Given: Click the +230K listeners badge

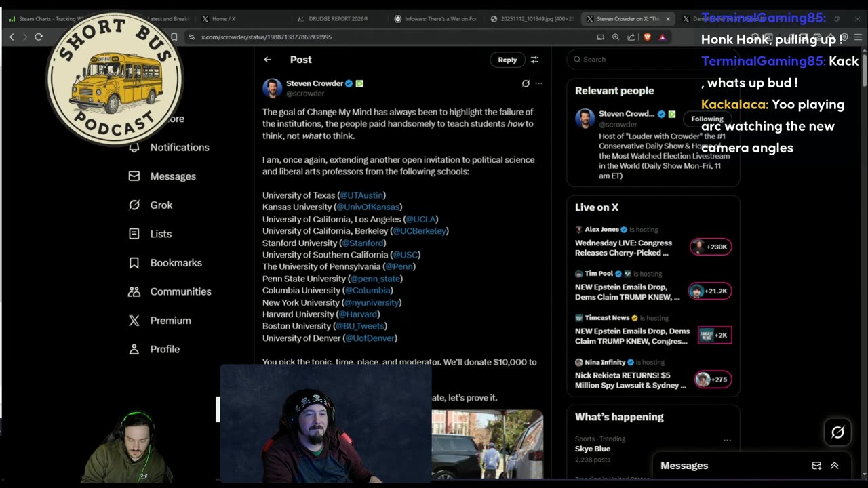Looking at the screenshot, I should (x=711, y=247).
